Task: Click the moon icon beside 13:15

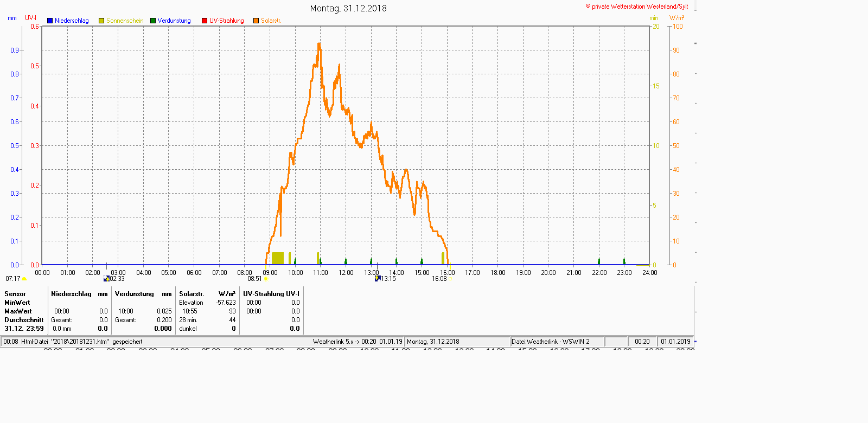Action: [378, 279]
